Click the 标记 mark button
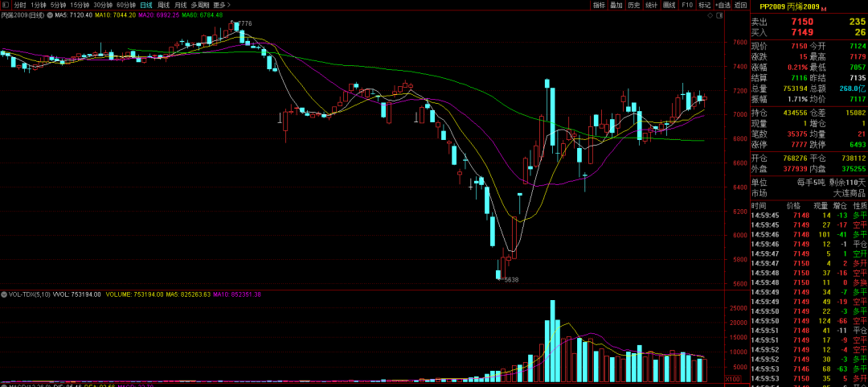 click(x=704, y=5)
